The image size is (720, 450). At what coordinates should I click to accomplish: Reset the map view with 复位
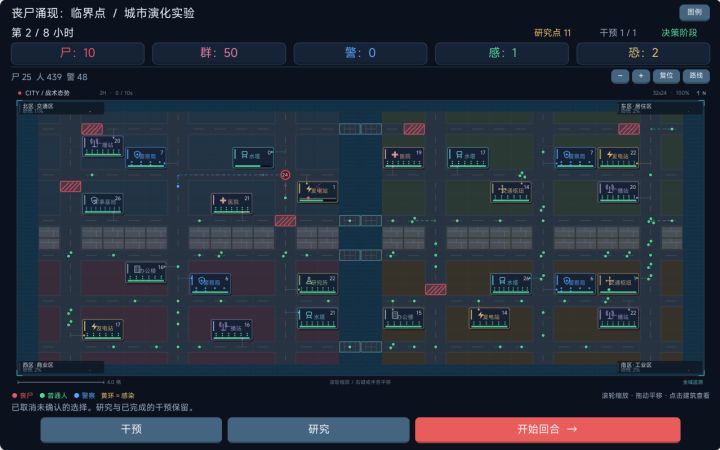point(666,76)
